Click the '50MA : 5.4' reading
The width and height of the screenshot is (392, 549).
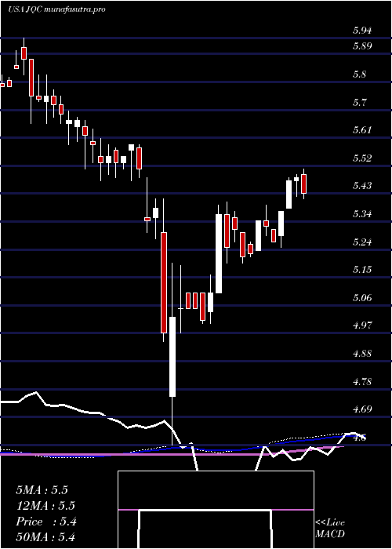click(x=45, y=537)
